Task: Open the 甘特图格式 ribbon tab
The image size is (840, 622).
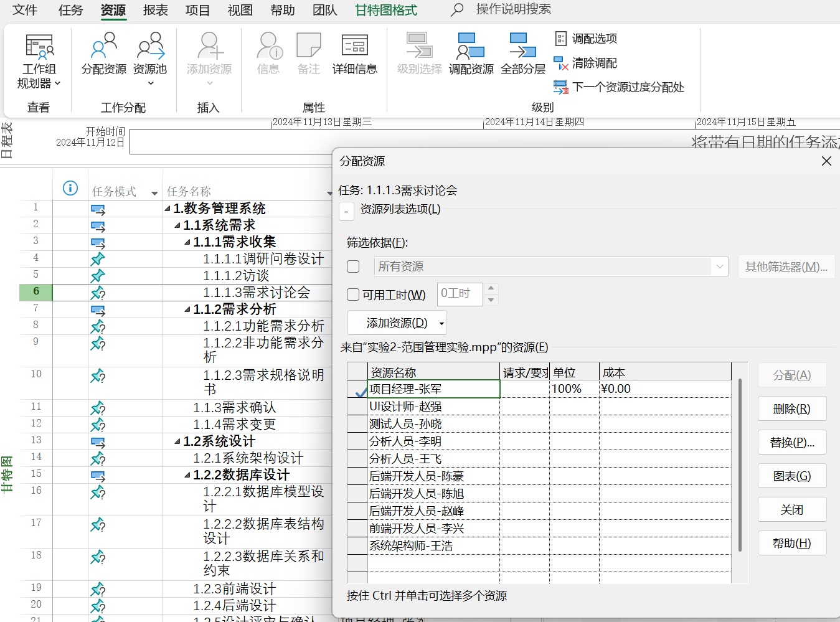Action: [x=386, y=10]
